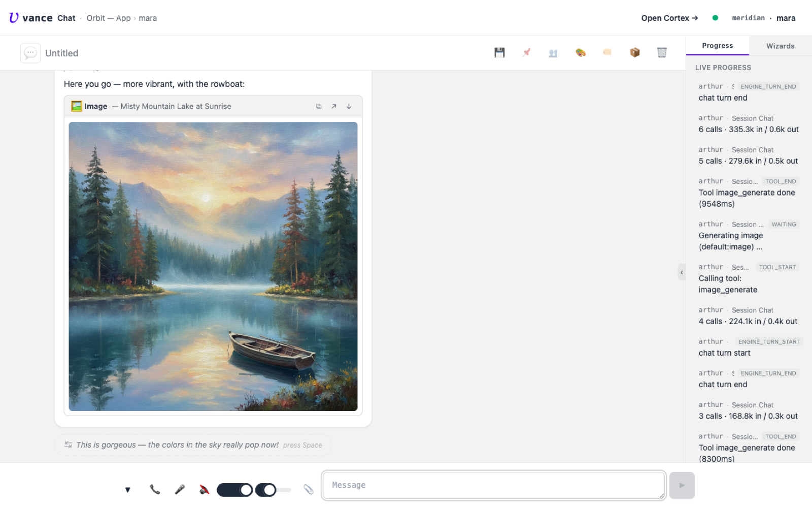The image size is (812, 508).
Task: Download the Misty Mountain Lake image
Action: click(349, 106)
